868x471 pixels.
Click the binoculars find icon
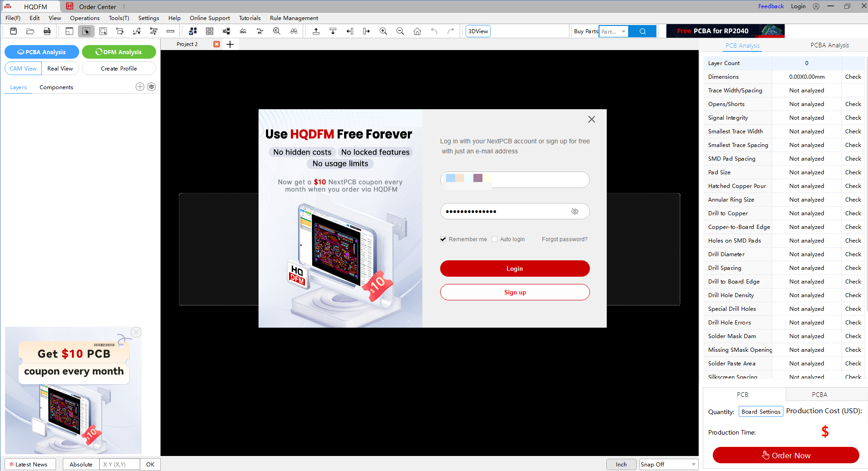pyautogui.click(x=294, y=31)
